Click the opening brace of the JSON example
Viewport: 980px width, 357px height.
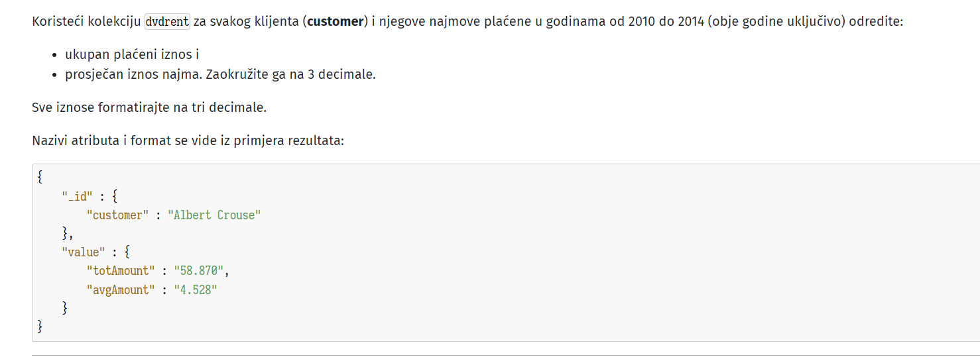(40, 178)
